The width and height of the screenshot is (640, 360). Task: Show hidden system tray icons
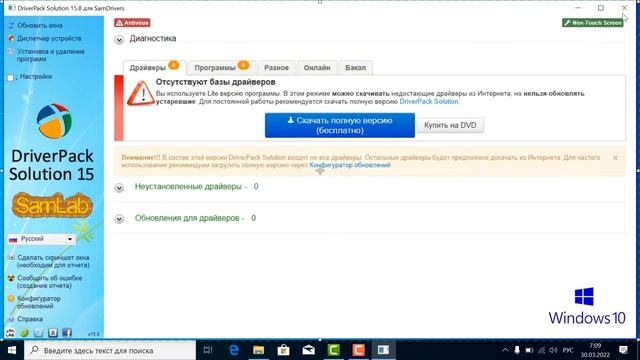pos(505,350)
